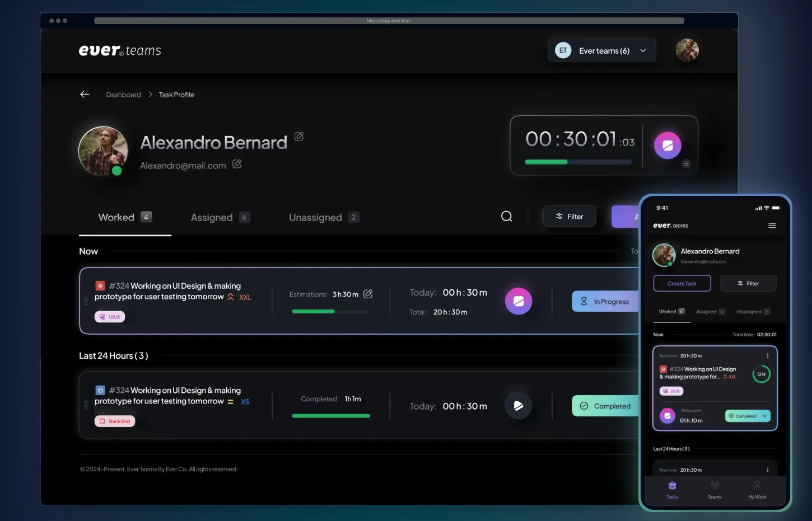Open the Teams tab in phone bottom bar
Viewport: 812px width, 521px height.
[x=715, y=490]
